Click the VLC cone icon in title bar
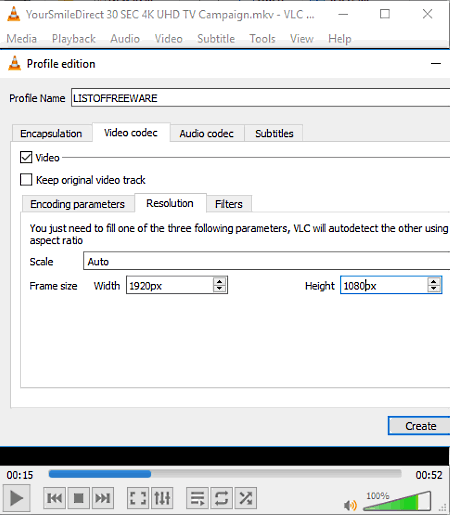The image size is (450, 515). pos(14,14)
